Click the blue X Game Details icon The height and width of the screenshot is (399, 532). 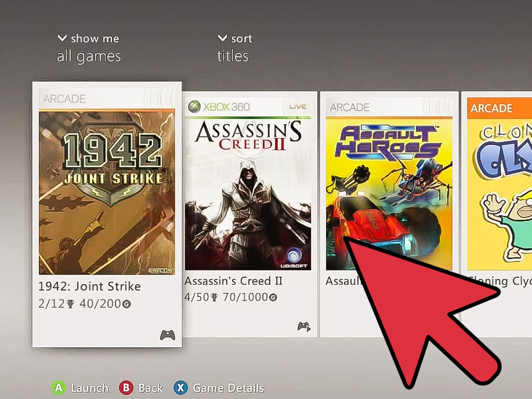pyautogui.click(x=180, y=387)
